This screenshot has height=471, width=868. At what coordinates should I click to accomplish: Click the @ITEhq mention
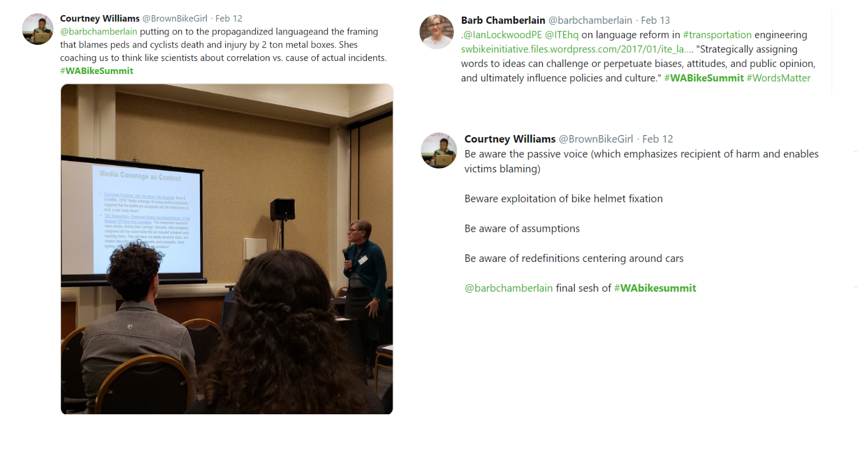(x=561, y=35)
